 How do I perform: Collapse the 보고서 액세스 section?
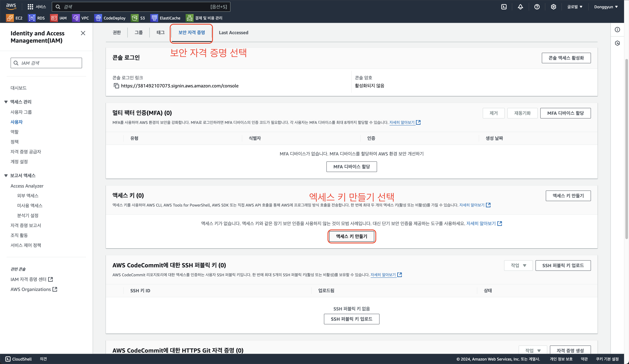tap(6, 175)
